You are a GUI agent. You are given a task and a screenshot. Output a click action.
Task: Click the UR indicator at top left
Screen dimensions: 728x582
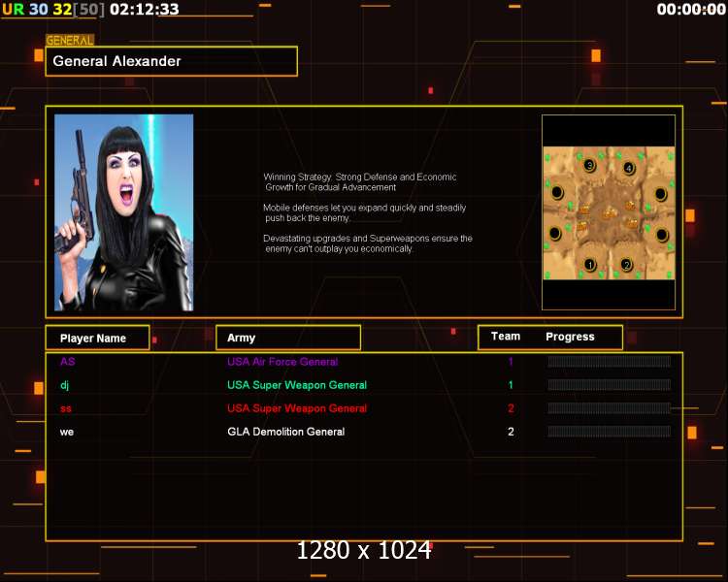[x=13, y=9]
